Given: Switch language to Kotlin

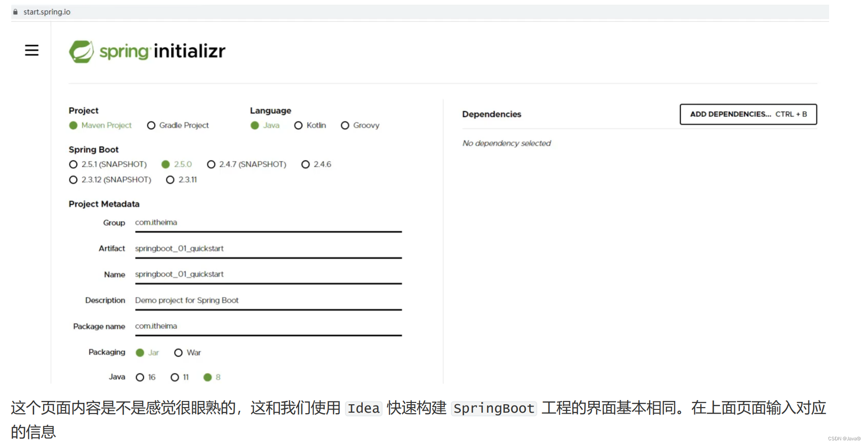Looking at the screenshot, I should pos(299,125).
